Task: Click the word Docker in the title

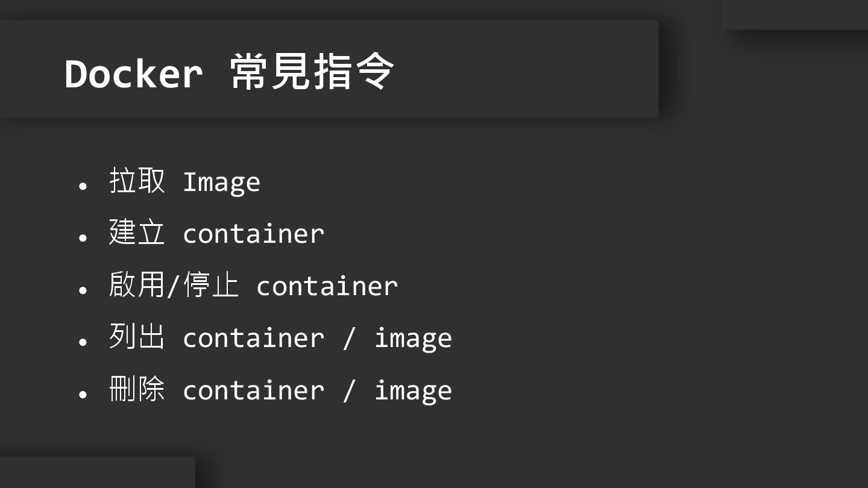Action: 133,74
